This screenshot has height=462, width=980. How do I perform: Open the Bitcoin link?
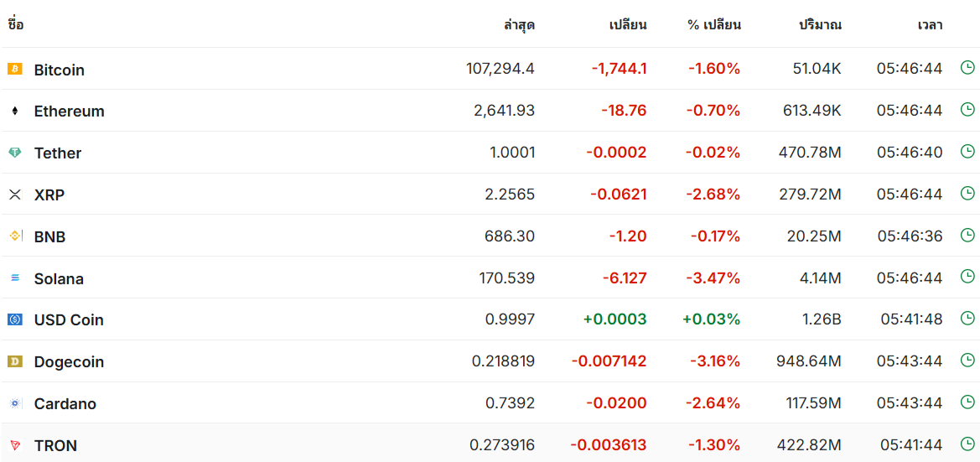[60, 70]
